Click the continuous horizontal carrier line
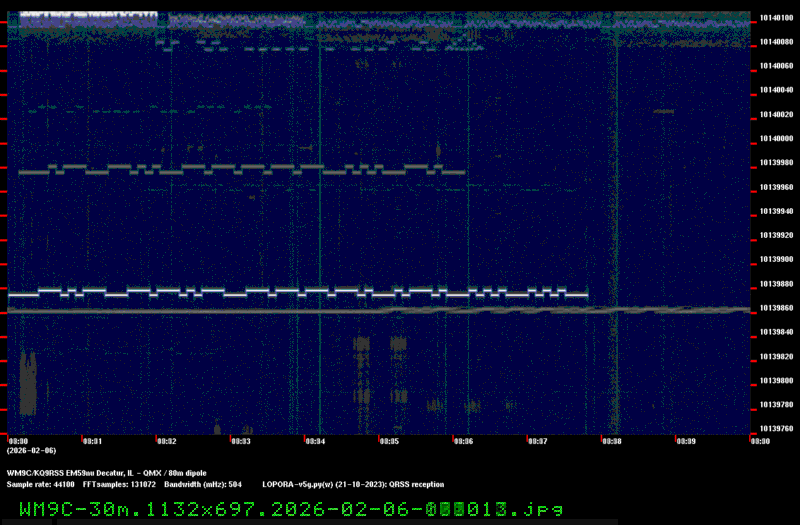The height and width of the screenshot is (525, 800). click(200, 311)
